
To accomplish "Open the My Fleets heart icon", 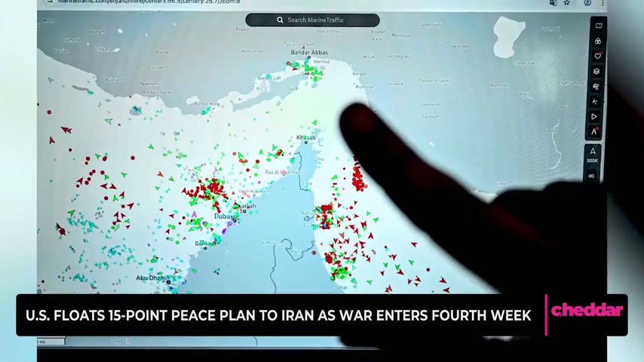I will tap(598, 56).
